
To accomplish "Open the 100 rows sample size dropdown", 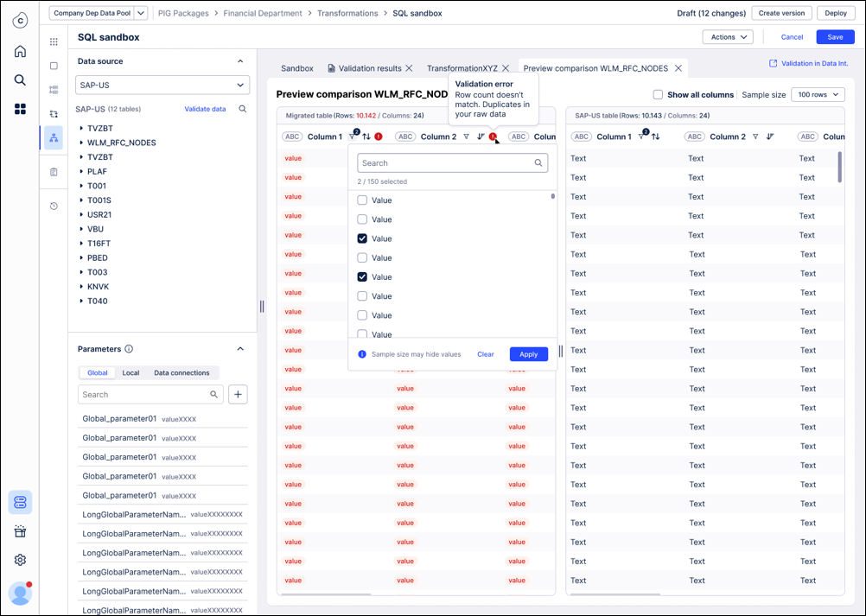I will coord(818,94).
